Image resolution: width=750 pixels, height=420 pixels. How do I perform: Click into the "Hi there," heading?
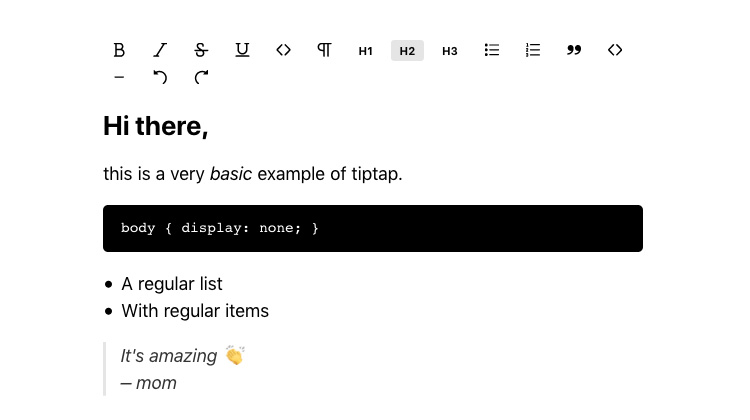pyautogui.click(x=156, y=127)
